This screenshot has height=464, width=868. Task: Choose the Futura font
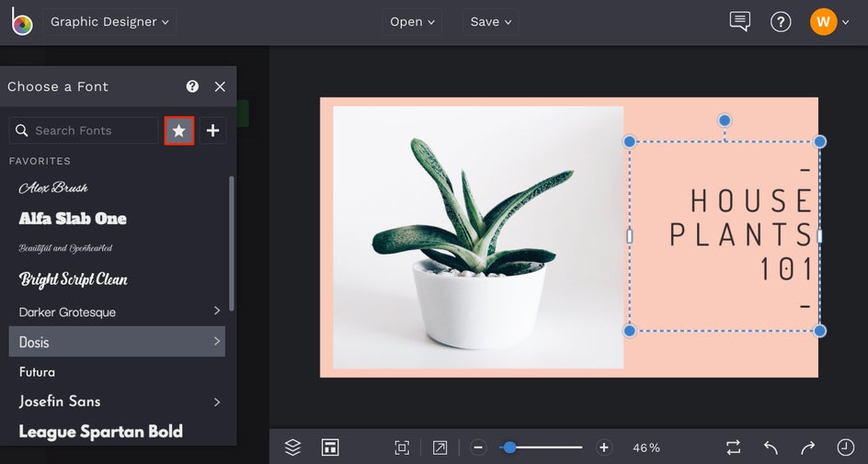[38, 372]
